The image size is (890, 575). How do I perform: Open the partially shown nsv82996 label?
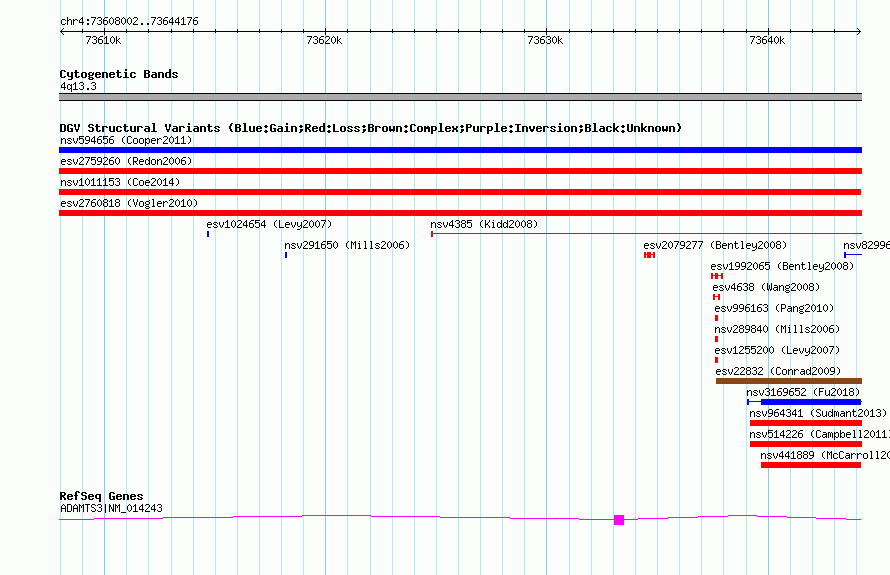click(x=866, y=245)
